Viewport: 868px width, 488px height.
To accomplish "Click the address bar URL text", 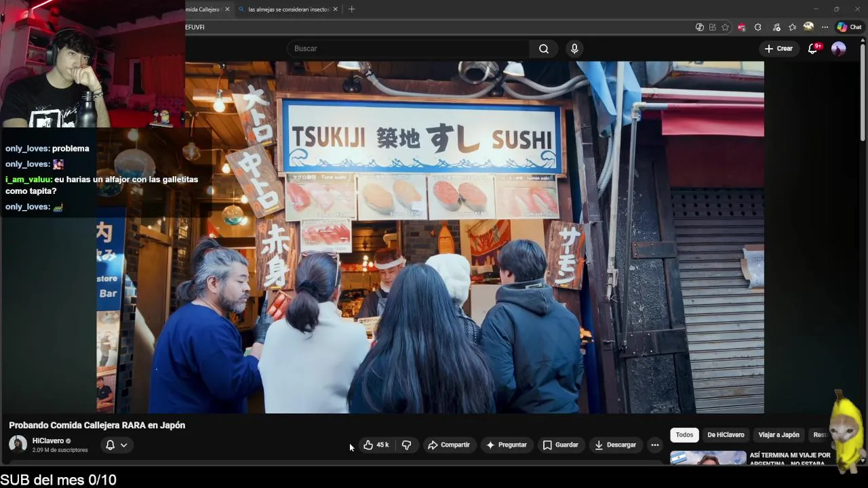I will click(x=195, y=27).
